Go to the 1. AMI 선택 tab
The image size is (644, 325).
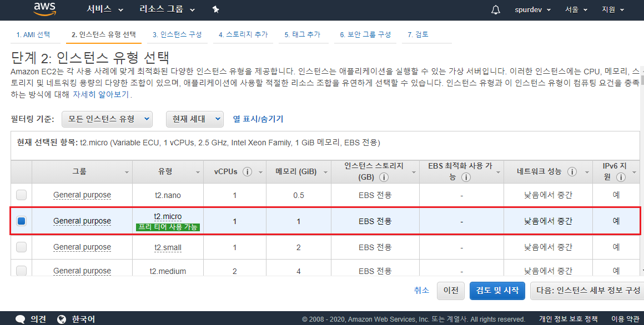(x=33, y=35)
